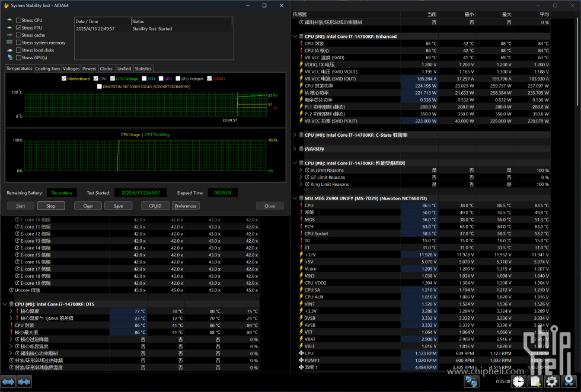The width and height of the screenshot is (581, 392).
Task: Collapse the CPU [#0] DTS section
Action: point(5,304)
